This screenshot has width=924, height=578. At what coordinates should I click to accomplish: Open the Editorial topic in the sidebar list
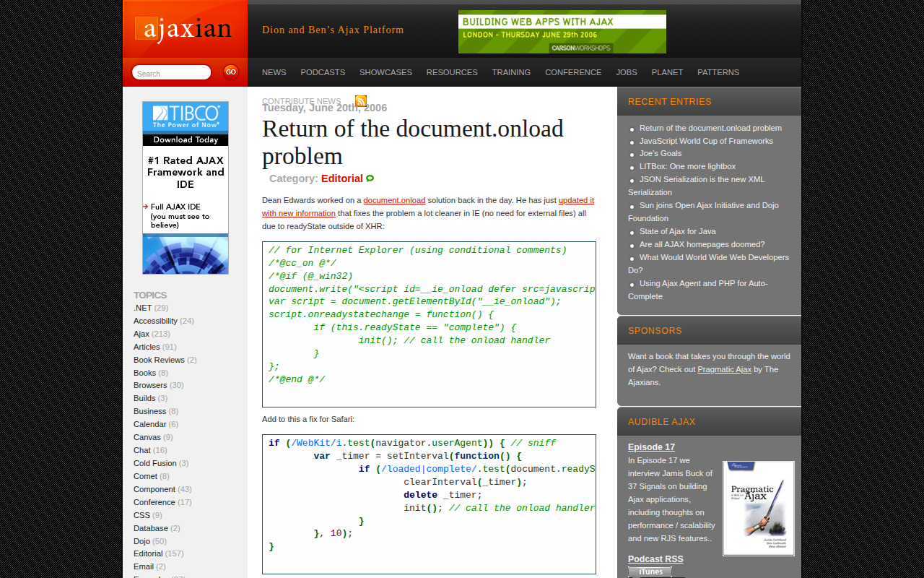point(148,553)
